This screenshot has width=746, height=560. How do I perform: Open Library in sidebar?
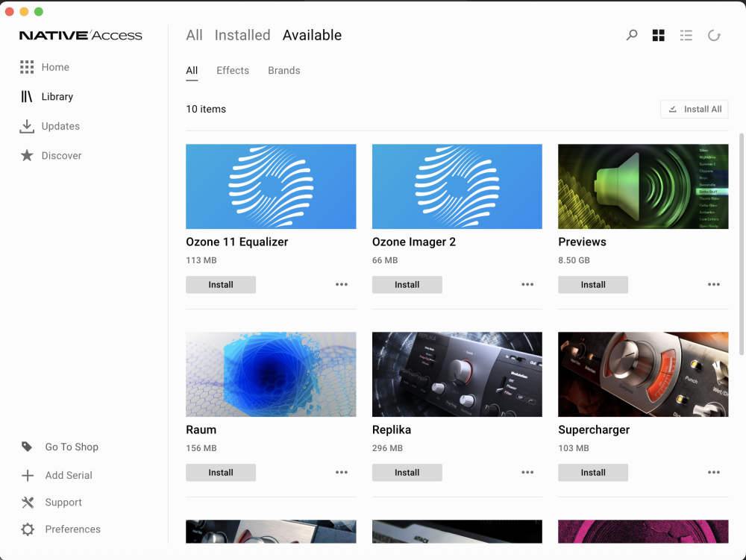[57, 96]
